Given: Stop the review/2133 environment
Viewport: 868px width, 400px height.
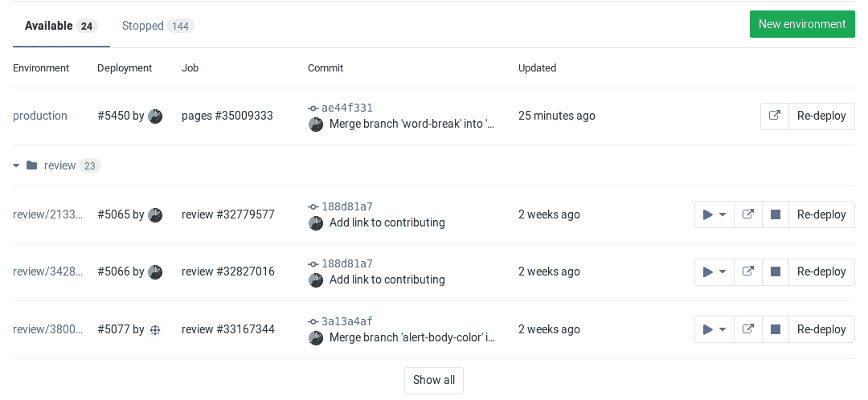Looking at the screenshot, I should click(x=776, y=214).
